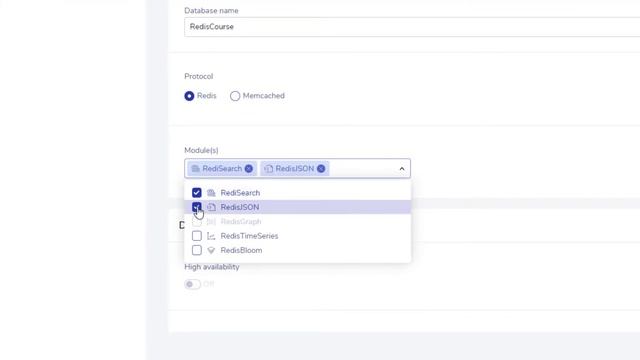Remove the RedisJSON tag from modules
Screen dimensions: 640x360
coord(321,169)
